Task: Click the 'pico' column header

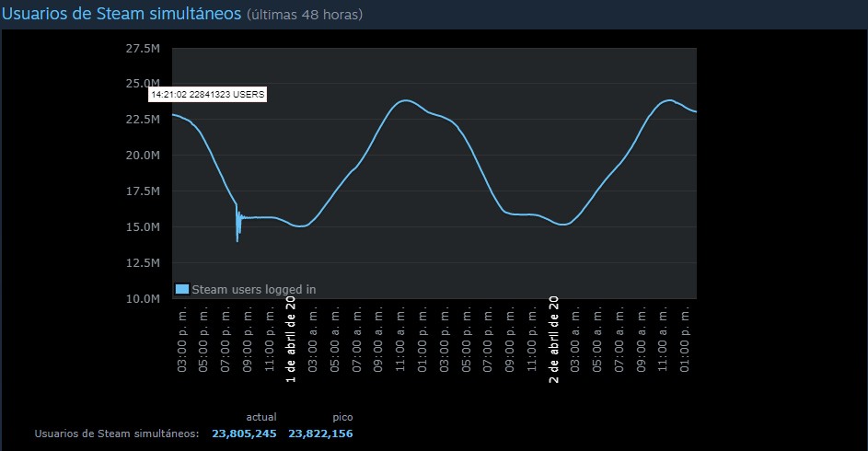Action: (x=342, y=417)
